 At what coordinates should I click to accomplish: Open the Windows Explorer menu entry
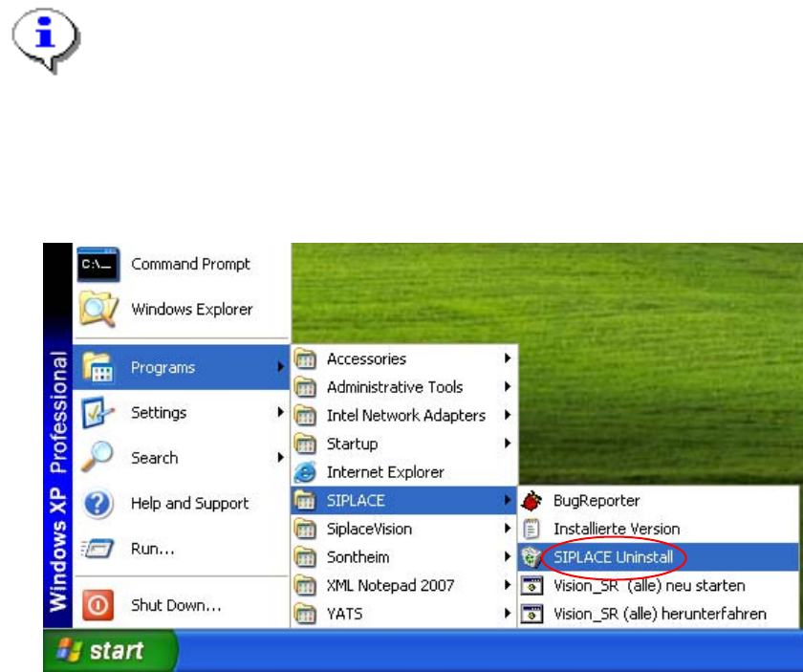[x=182, y=309]
